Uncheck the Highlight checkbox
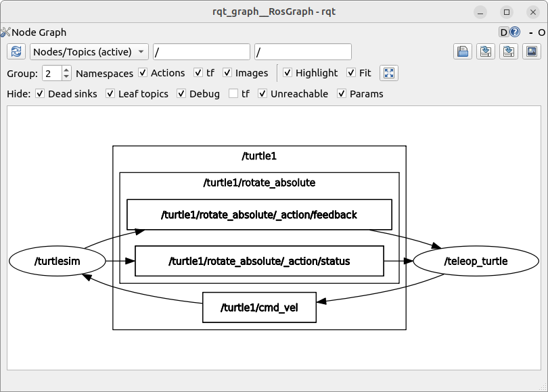 (288, 73)
